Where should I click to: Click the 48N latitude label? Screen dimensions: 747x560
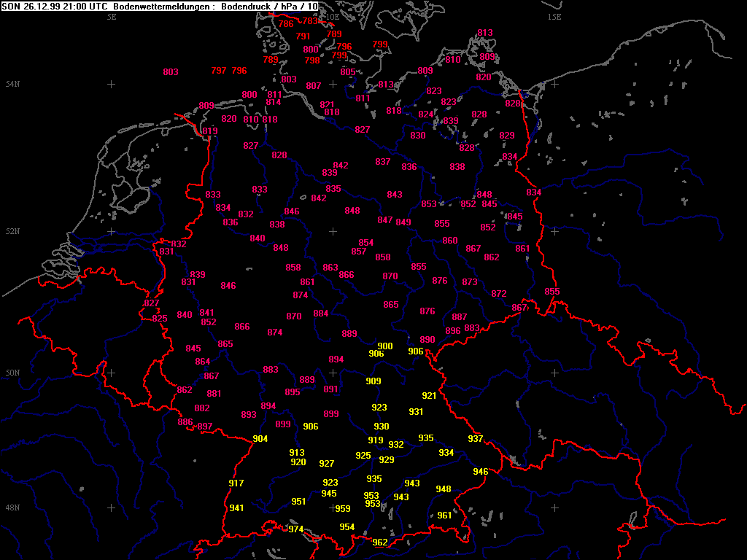pos(12,507)
